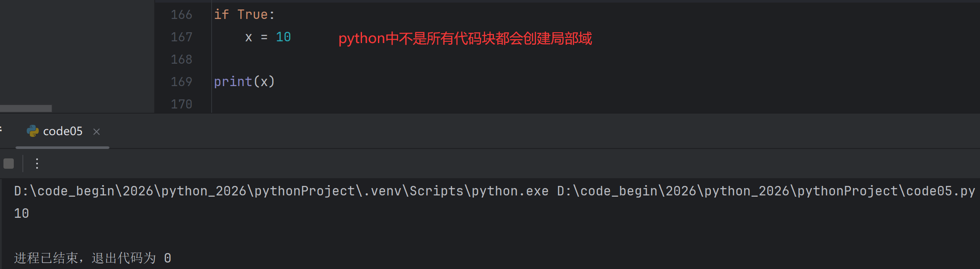Screen dimensions: 980x269
Task: Click line number 168 in the gutter
Action: tap(181, 59)
